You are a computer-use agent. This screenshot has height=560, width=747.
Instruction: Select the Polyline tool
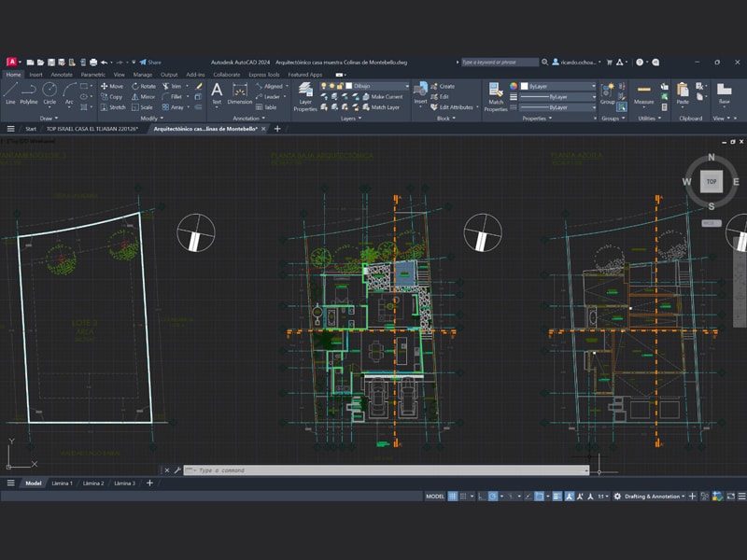[29, 93]
